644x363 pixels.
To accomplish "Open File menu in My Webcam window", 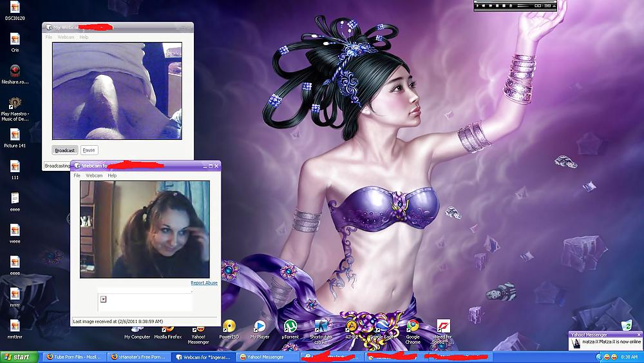I will point(48,37).
